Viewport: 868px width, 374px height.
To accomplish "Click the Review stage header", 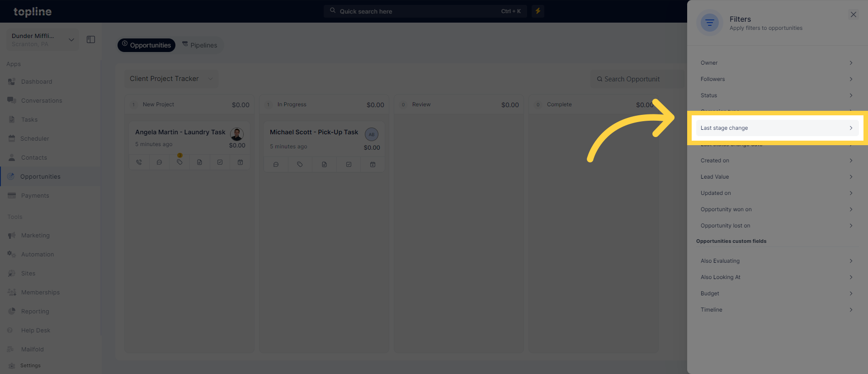I will (459, 104).
